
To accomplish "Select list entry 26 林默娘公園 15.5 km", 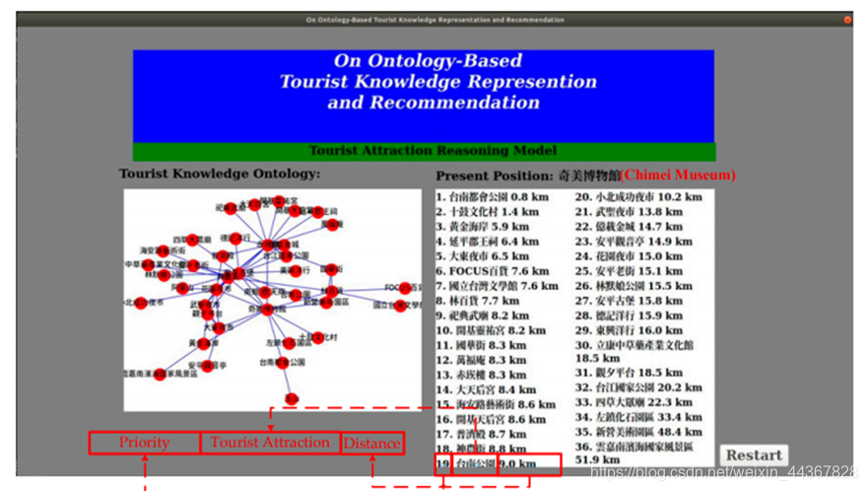I will (634, 286).
